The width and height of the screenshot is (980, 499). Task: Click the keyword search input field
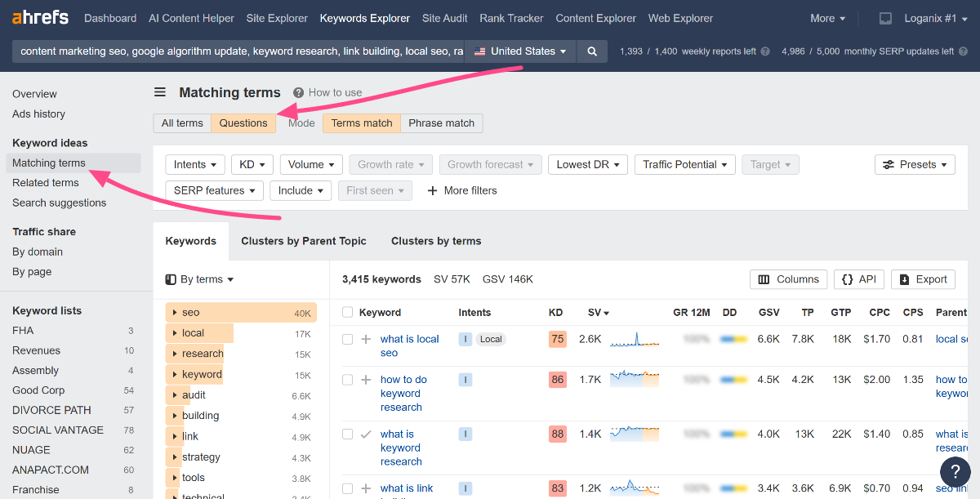(x=238, y=51)
